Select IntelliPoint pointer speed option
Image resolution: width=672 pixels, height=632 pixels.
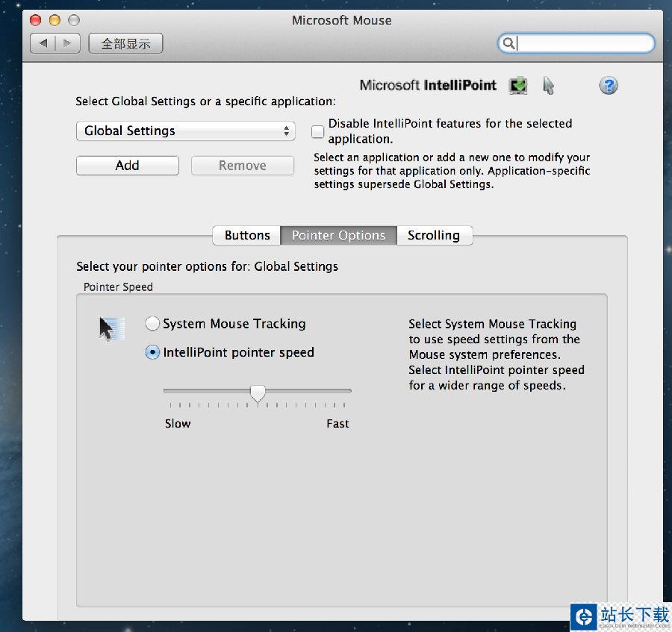[152, 353]
